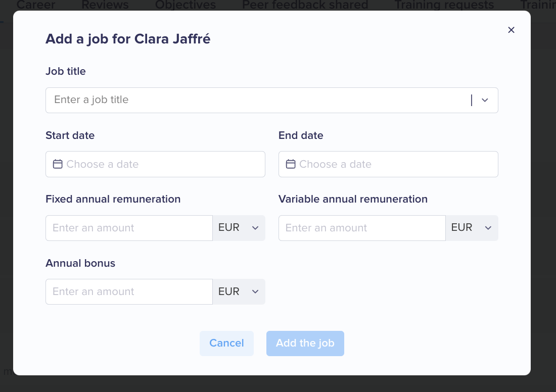Screen dimensions: 556x392
Task: Open Annual bonus currency dropdown
Action: click(x=239, y=291)
